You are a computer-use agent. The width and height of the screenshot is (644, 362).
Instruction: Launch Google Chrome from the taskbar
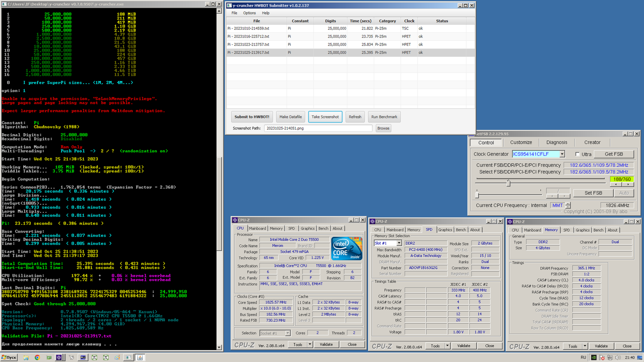(37, 358)
